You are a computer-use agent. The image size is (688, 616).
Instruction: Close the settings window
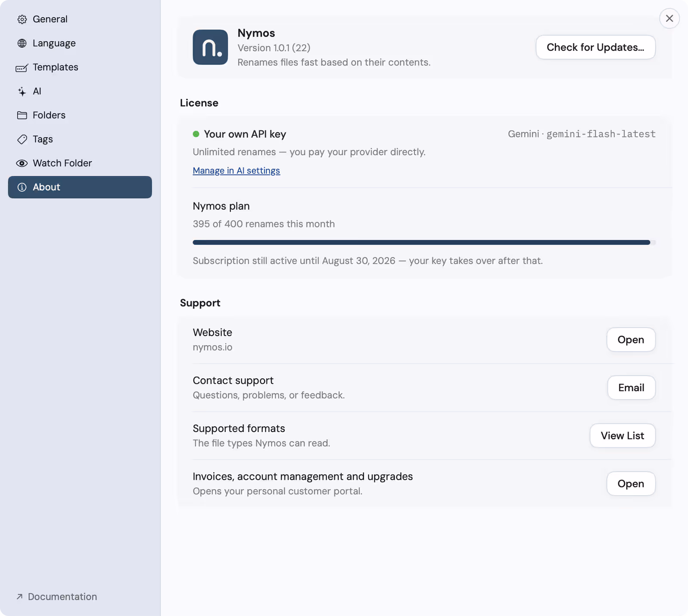(670, 18)
